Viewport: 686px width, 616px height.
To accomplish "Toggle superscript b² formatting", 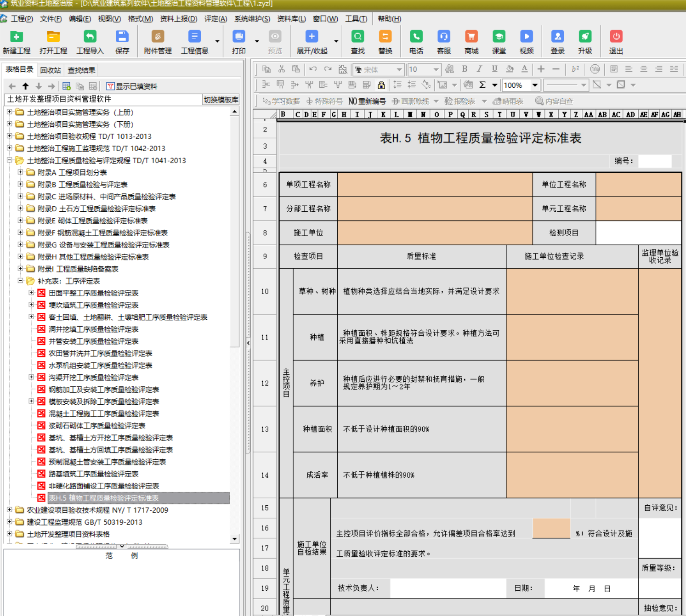I will point(575,69).
